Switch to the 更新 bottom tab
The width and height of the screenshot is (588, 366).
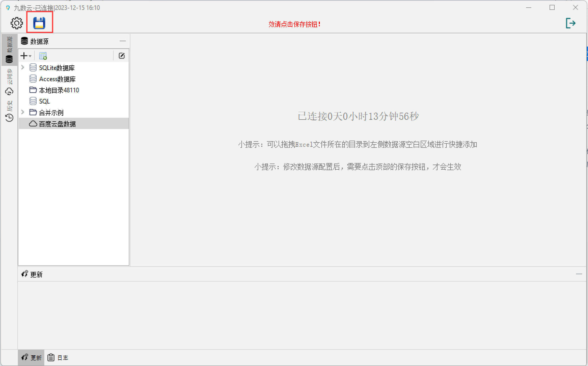point(31,358)
